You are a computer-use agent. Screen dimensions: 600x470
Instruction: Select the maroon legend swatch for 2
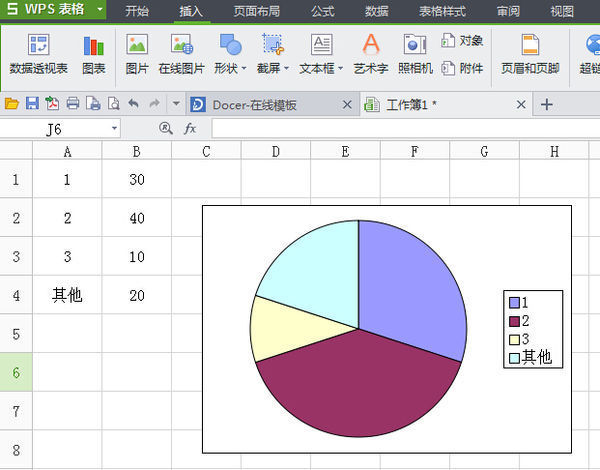pos(514,321)
